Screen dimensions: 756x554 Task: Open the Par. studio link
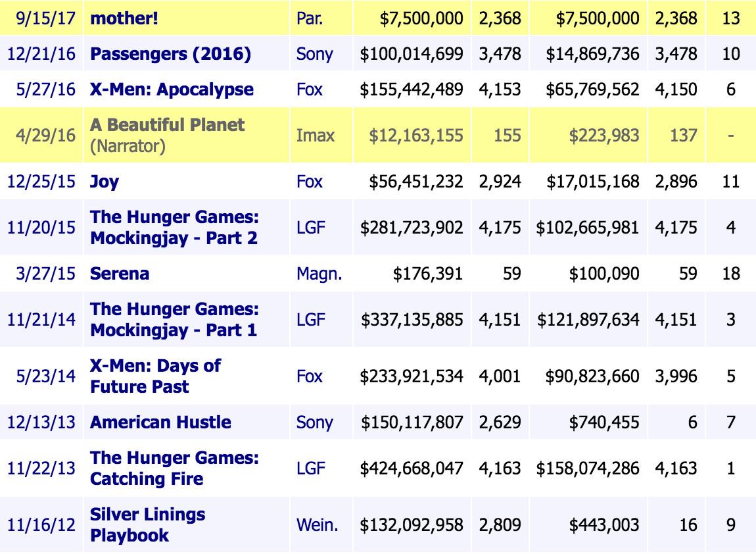point(310,18)
